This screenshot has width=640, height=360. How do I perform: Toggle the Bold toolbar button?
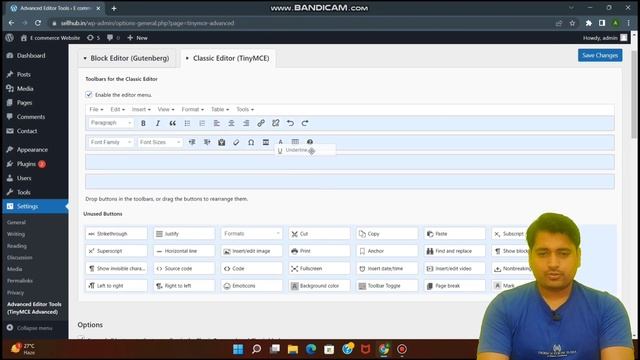143,123
